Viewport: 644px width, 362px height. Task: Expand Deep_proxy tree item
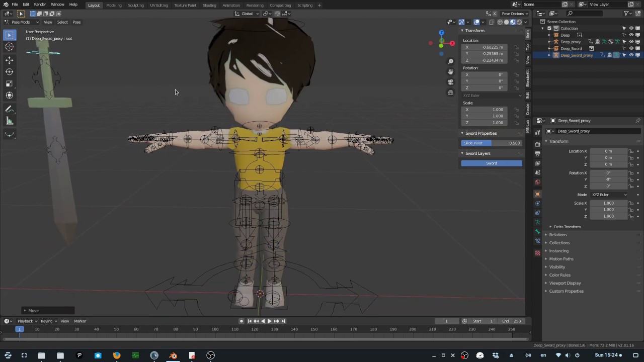[x=549, y=42]
